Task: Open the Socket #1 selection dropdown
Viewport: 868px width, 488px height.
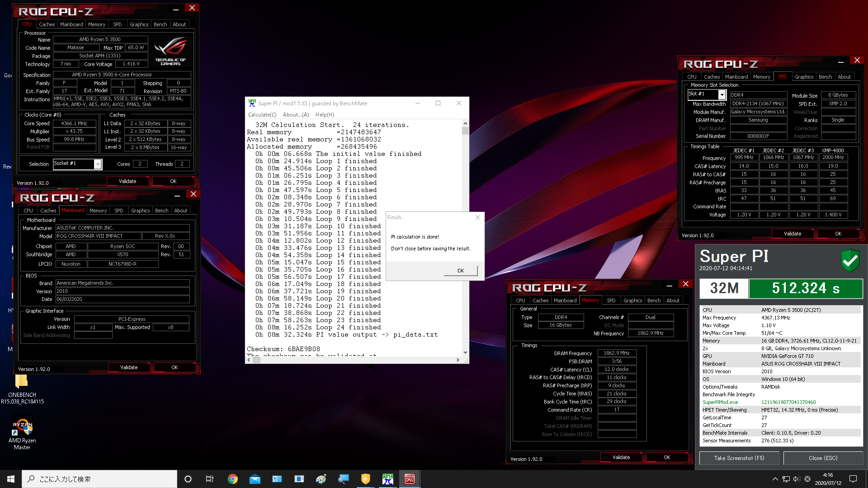Action: pos(98,164)
